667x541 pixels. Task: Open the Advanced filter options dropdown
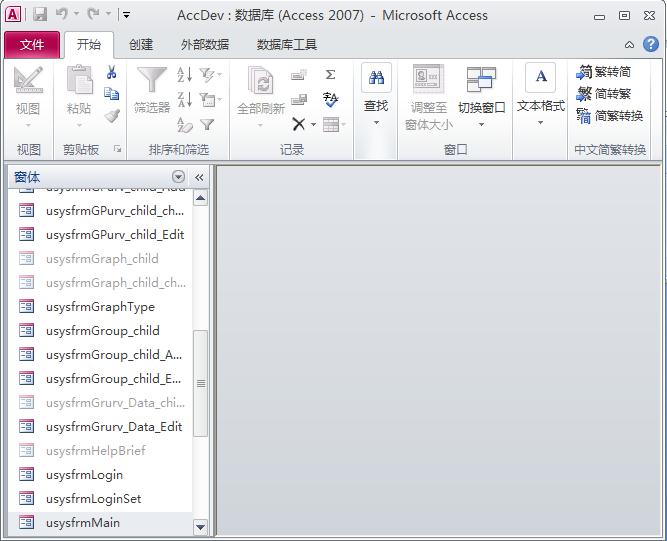pyautogui.click(x=211, y=100)
